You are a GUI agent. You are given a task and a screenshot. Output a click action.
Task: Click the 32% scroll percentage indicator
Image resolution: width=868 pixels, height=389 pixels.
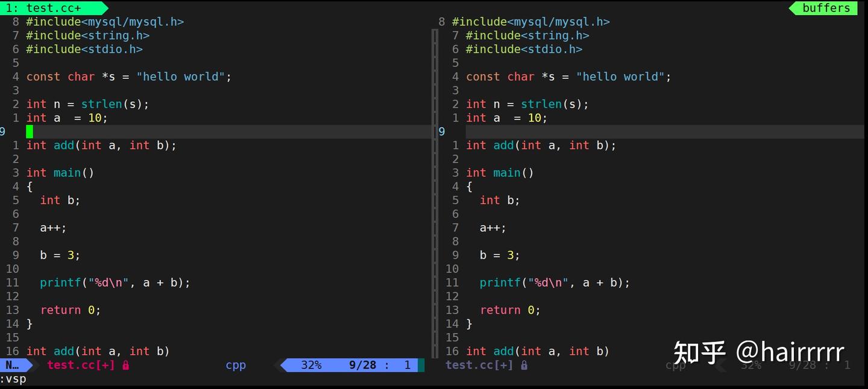[x=310, y=365]
